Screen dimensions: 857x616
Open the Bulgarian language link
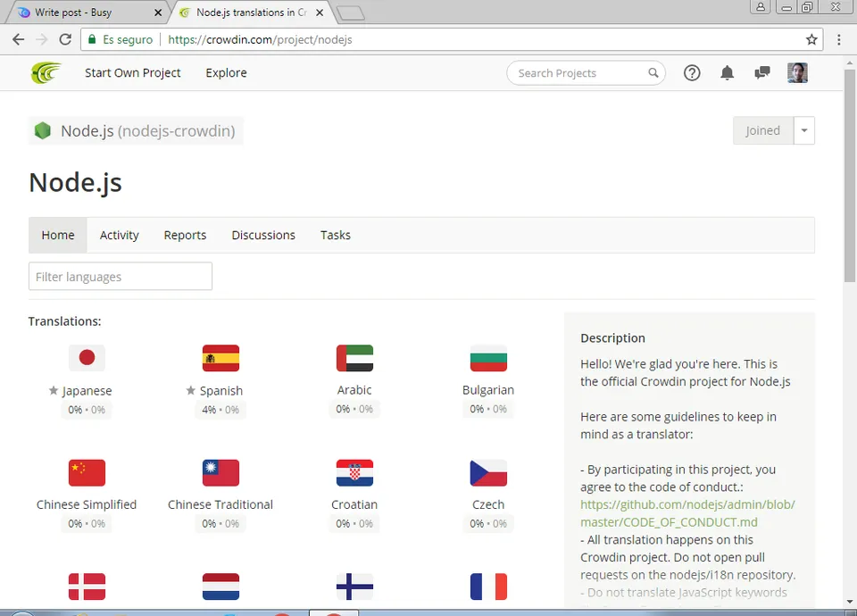pyautogui.click(x=488, y=390)
